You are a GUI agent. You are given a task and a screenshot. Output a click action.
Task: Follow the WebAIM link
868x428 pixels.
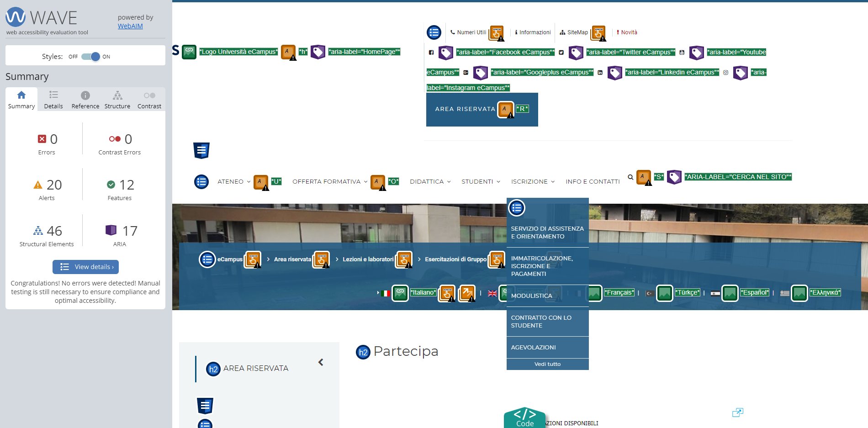click(130, 26)
